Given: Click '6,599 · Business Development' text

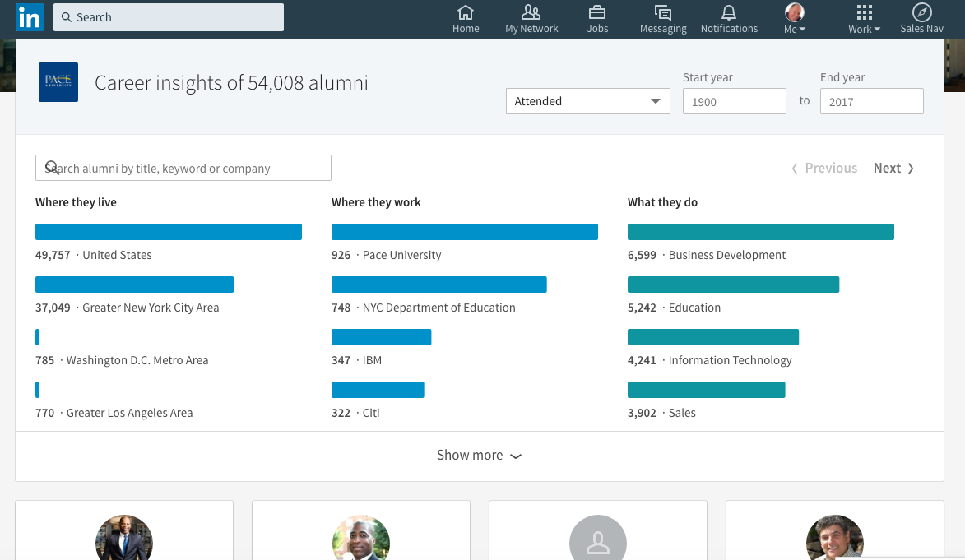Looking at the screenshot, I should click(x=707, y=255).
